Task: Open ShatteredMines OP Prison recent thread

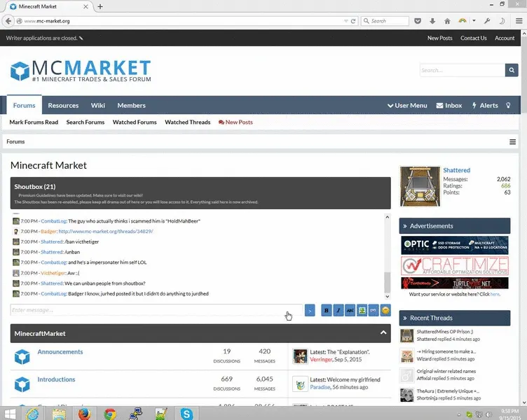Action: [x=444, y=332]
